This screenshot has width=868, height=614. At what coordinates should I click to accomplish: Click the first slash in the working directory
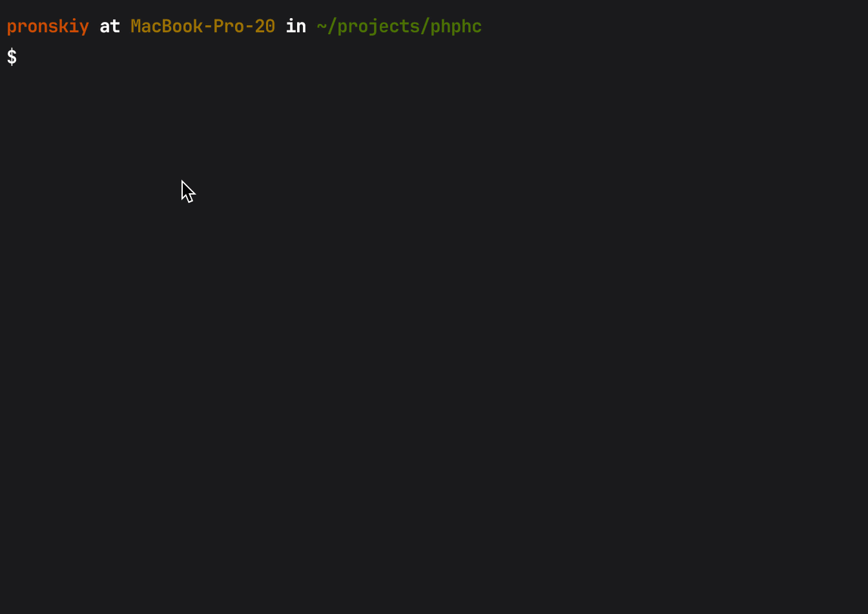coord(332,26)
